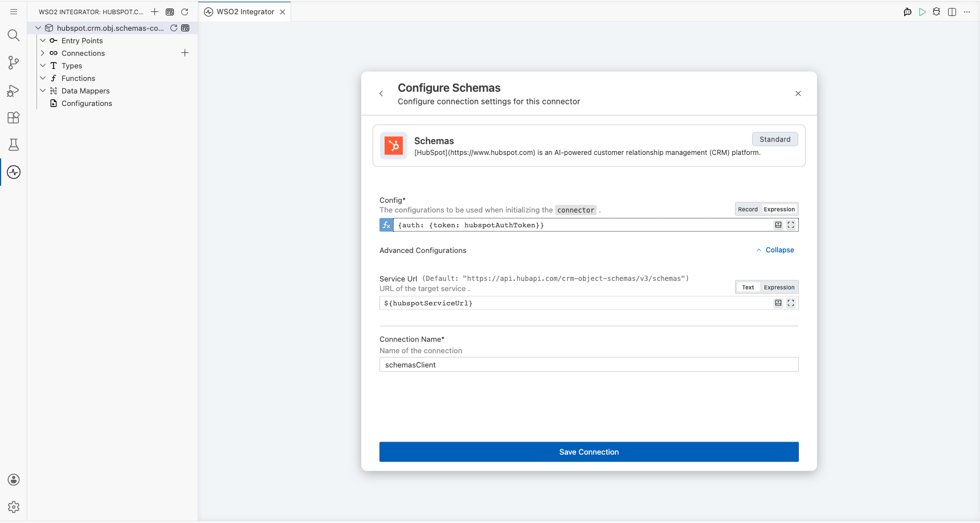Split the editor with layout icon
This screenshot has height=523, width=980.
pyautogui.click(x=952, y=12)
